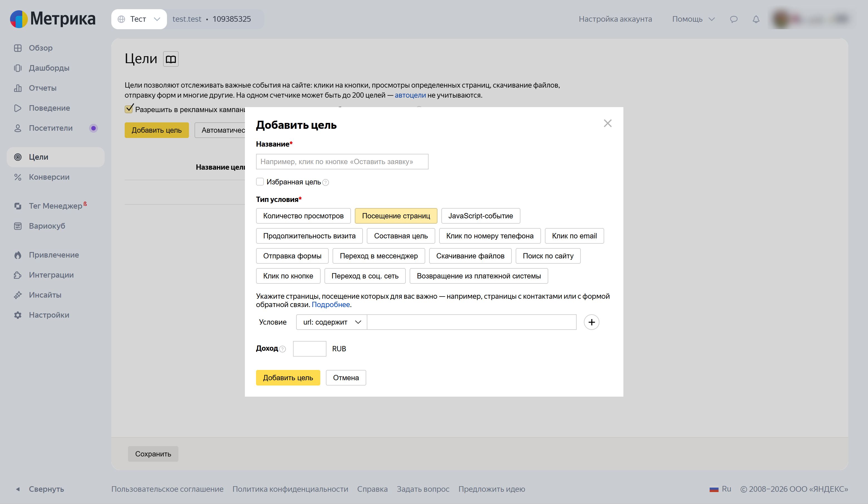Collapse sidebar with the Свернуть arrow

(18, 489)
